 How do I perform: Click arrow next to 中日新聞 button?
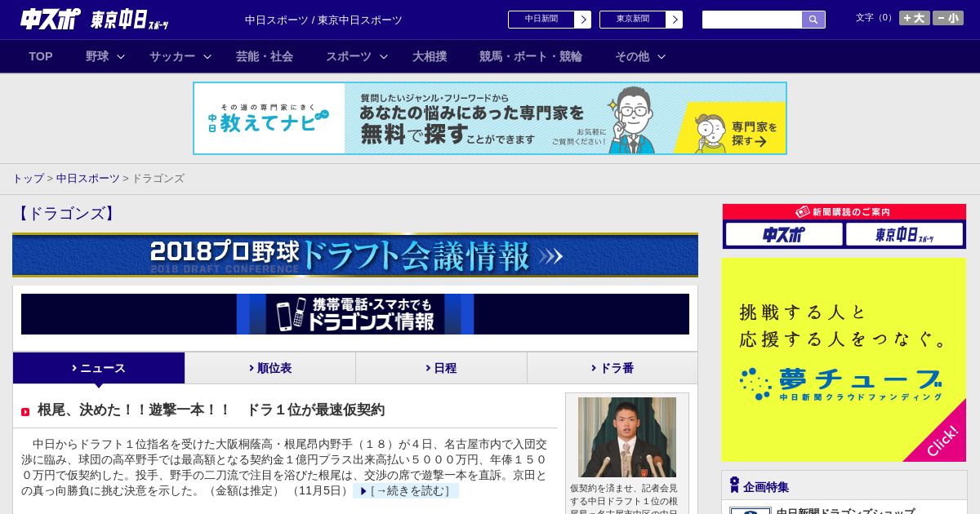pyautogui.click(x=582, y=20)
